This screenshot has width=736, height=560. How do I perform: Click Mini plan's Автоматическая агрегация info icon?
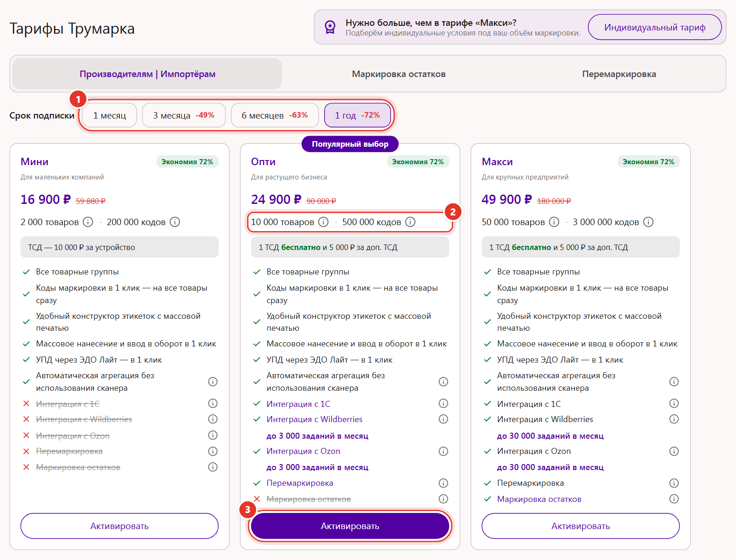[213, 381]
